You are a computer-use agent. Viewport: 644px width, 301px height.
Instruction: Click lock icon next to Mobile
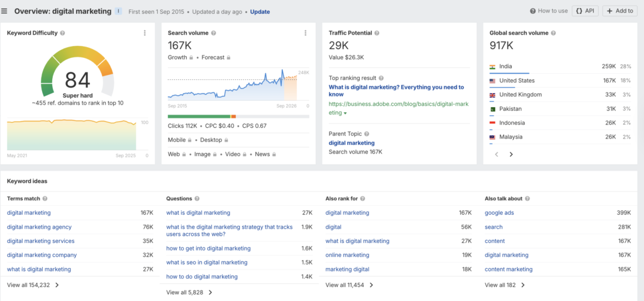[x=190, y=140]
